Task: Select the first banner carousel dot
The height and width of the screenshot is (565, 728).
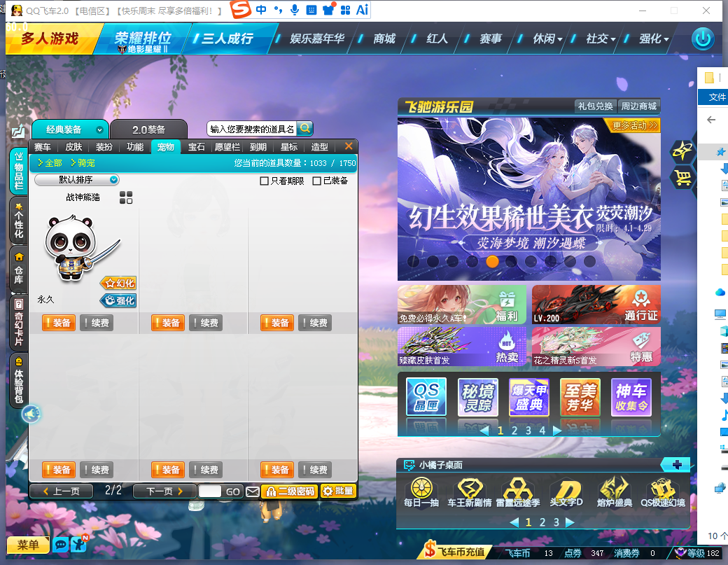Action: click(413, 261)
